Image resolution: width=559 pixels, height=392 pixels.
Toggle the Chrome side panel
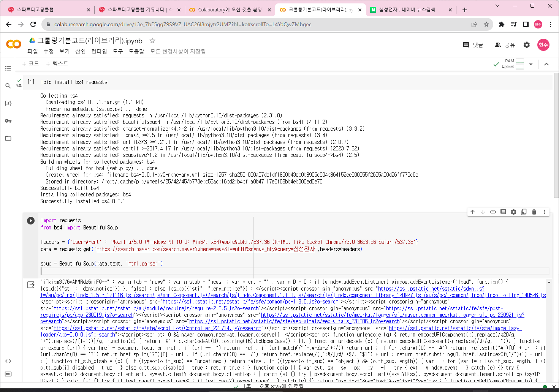pos(526,24)
